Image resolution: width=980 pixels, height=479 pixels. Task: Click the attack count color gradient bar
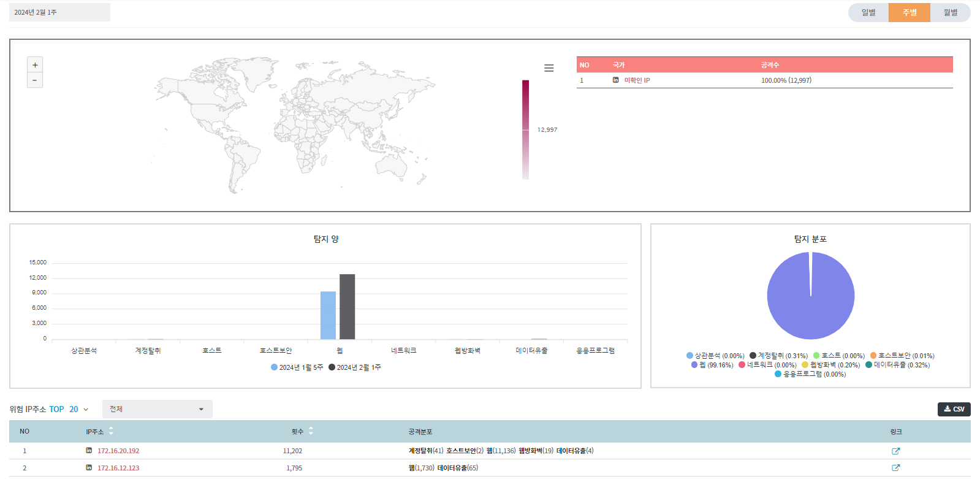click(x=525, y=129)
